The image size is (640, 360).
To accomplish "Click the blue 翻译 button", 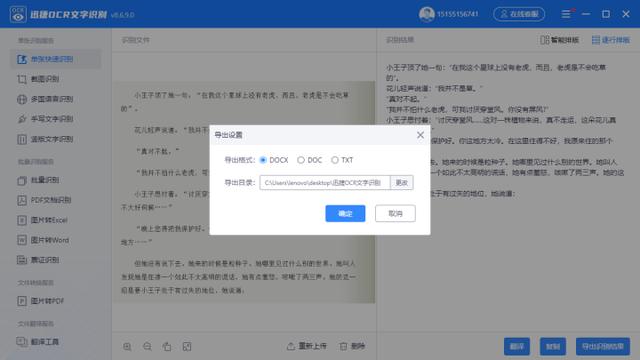I will tap(517, 347).
